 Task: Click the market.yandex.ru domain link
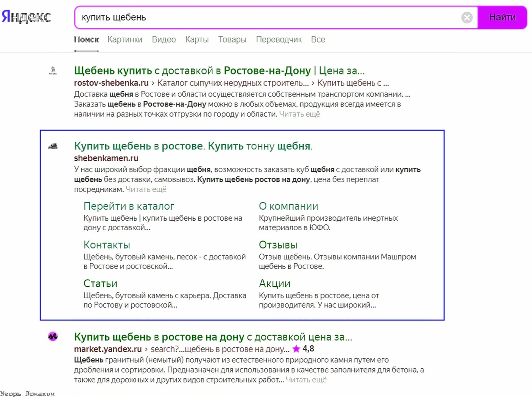click(108, 349)
